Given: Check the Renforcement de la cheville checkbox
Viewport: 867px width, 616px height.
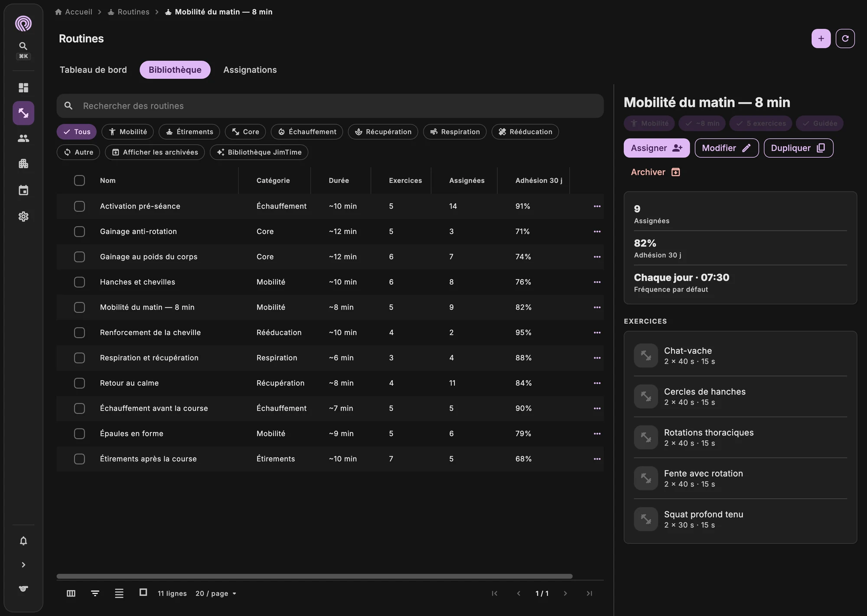Looking at the screenshot, I should pyautogui.click(x=79, y=333).
